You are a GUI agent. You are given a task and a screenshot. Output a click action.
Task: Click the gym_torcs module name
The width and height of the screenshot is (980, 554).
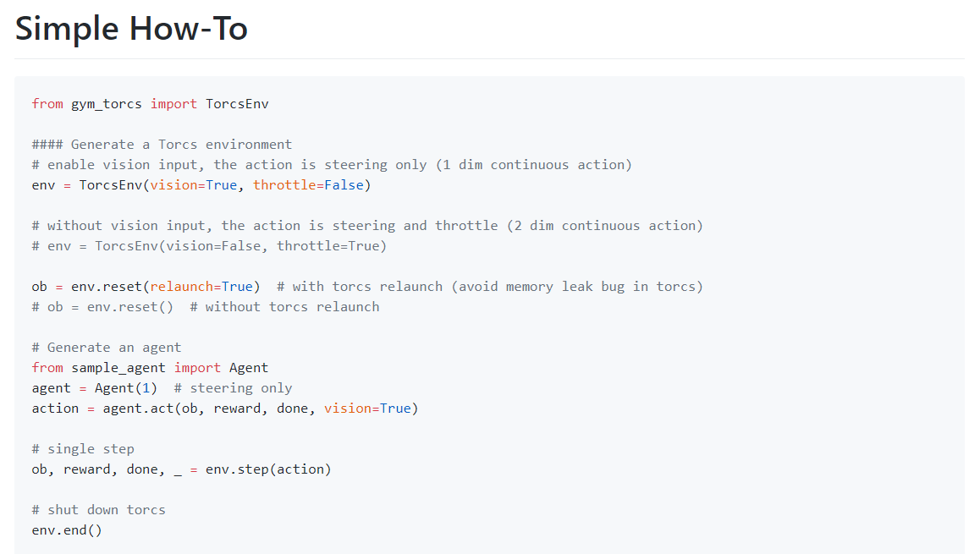[x=107, y=104]
